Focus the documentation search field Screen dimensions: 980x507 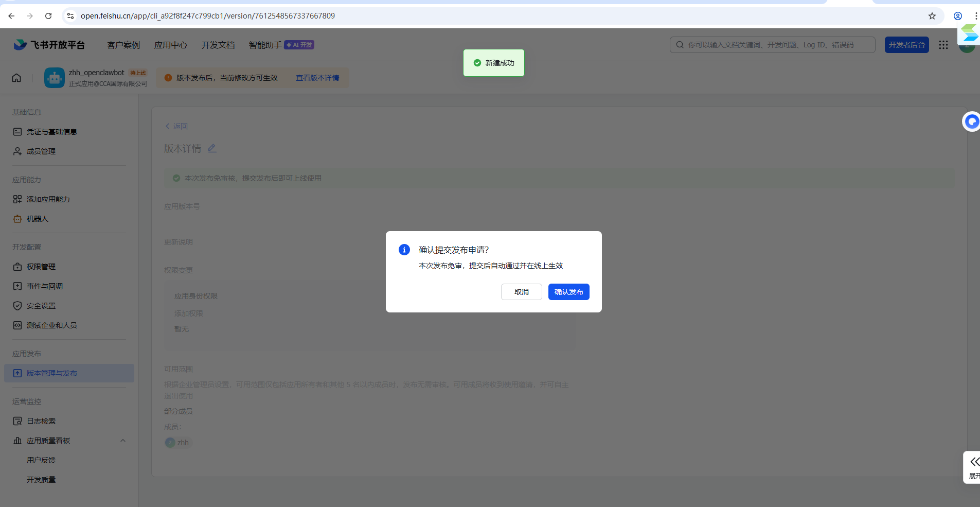[772, 45]
